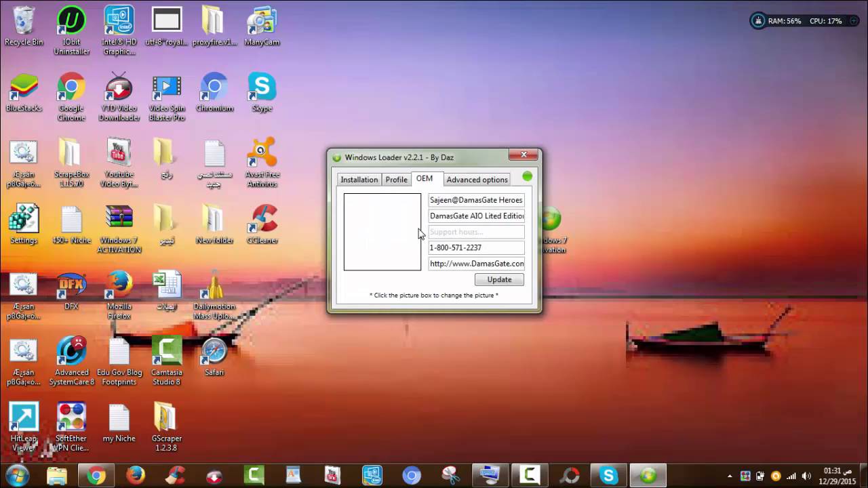This screenshot has width=868, height=488.
Task: Open the Settings desktop icon
Action: [24, 225]
